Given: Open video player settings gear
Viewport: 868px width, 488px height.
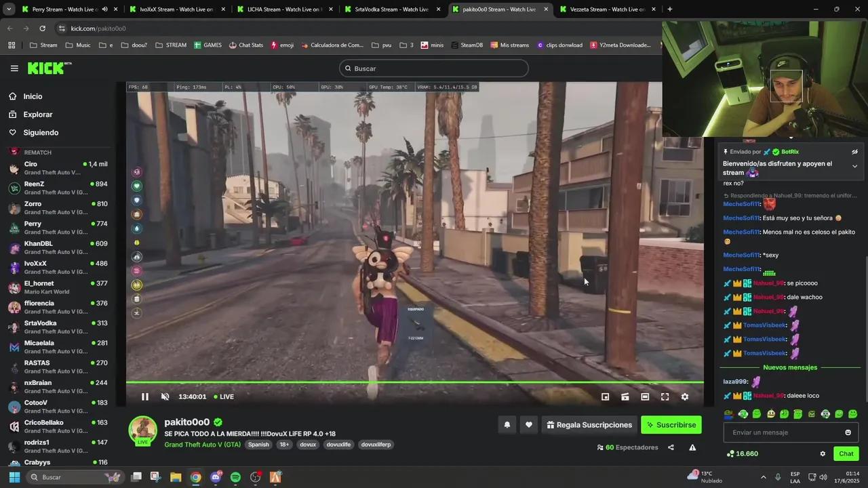Looking at the screenshot, I should [684, 397].
